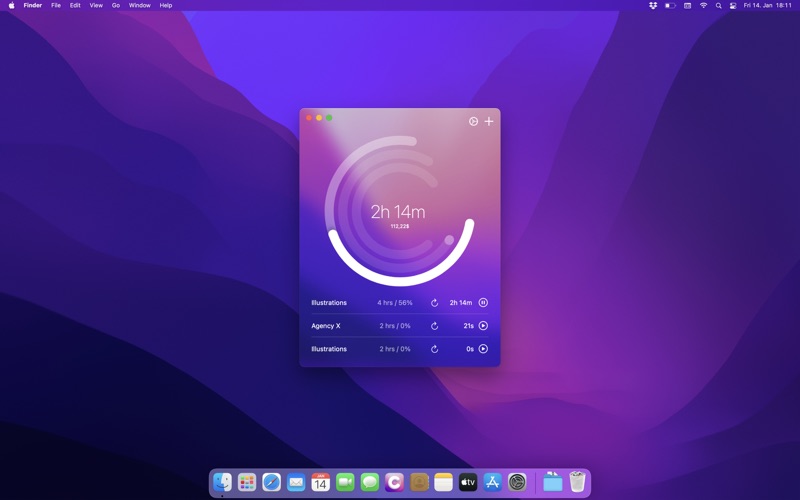Select the Agency X row name
800x500 pixels.
coord(326,326)
